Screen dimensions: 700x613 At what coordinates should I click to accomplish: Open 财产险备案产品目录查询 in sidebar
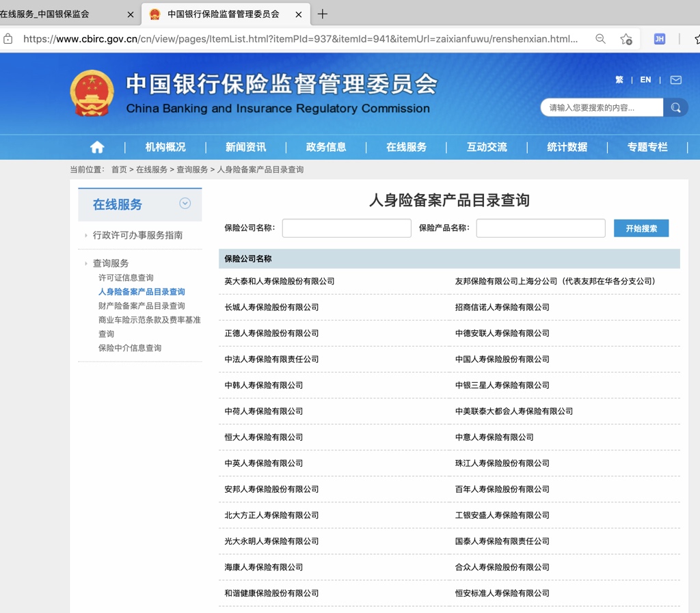[x=142, y=305]
